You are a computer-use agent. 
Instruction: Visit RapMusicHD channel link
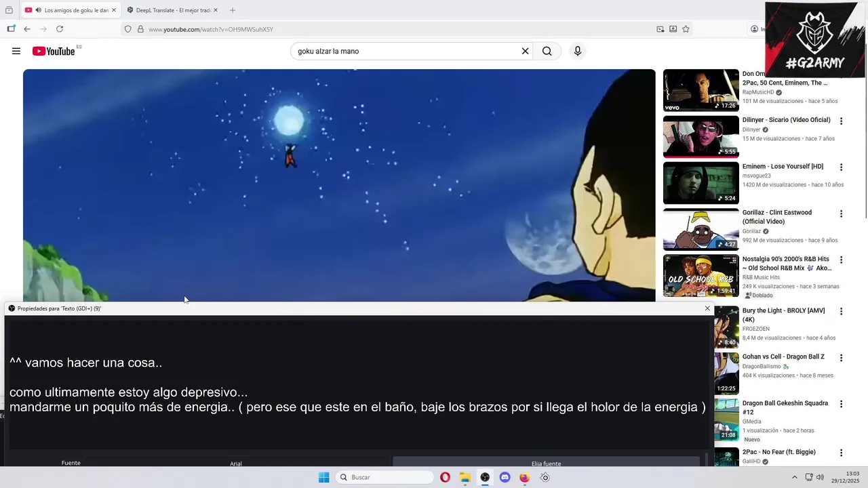point(758,92)
